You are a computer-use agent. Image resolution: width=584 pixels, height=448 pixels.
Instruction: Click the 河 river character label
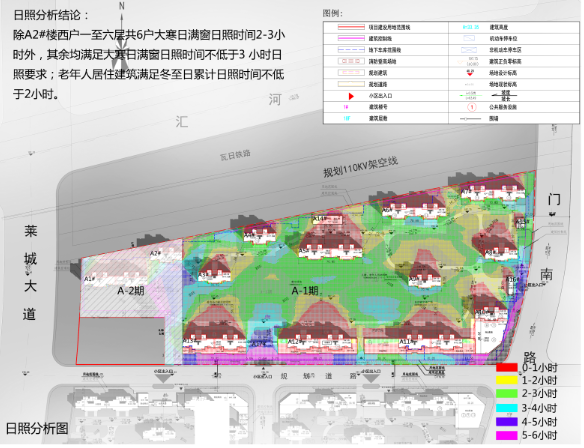click(275, 99)
